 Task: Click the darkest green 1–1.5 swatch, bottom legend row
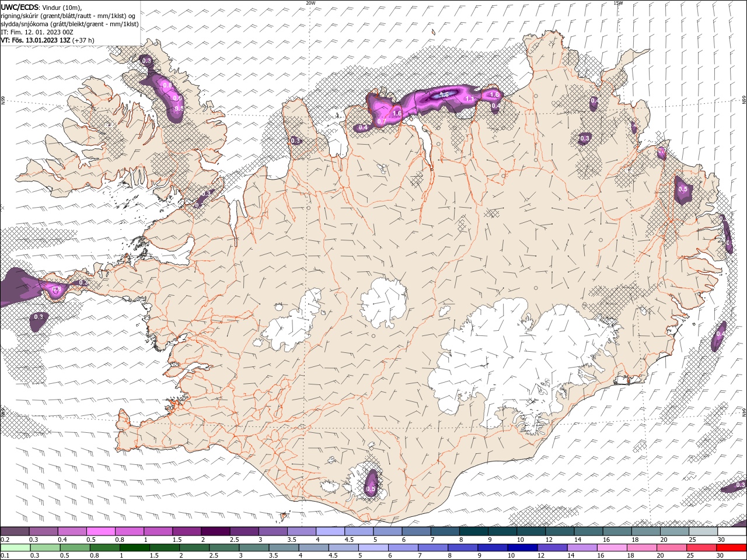(134, 548)
